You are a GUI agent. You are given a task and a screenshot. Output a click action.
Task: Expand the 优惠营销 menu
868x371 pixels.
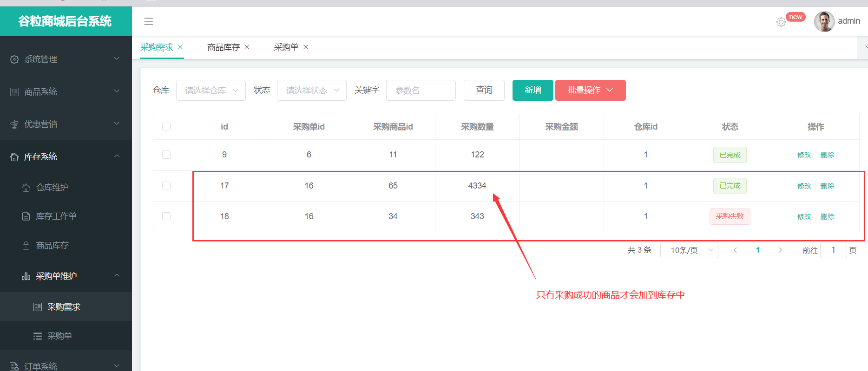click(x=66, y=124)
